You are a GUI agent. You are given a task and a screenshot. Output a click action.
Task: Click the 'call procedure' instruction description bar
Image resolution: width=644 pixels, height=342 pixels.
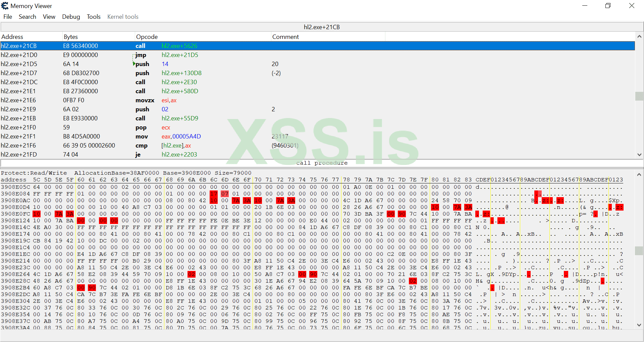click(322, 163)
